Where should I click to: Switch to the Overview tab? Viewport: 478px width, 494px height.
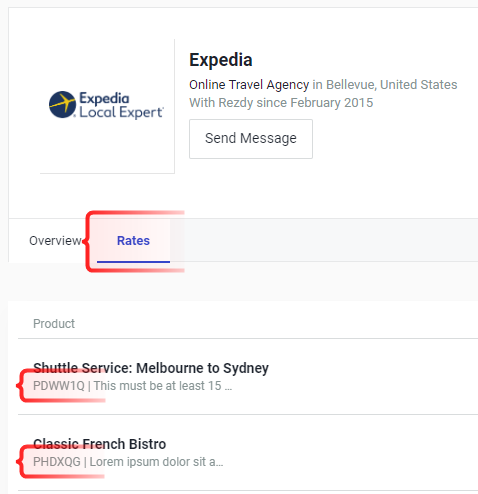pyautogui.click(x=55, y=241)
